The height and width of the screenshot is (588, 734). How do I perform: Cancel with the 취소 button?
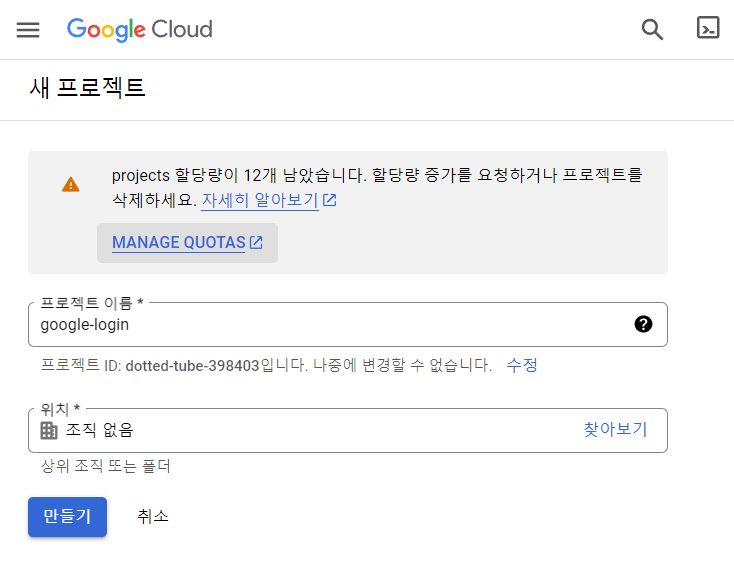coord(153,516)
